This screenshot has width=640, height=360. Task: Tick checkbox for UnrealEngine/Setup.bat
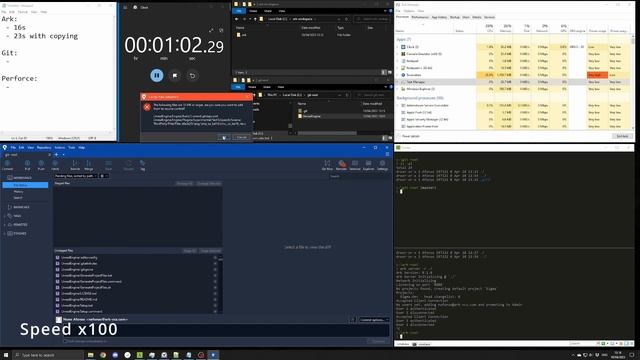coord(58,305)
